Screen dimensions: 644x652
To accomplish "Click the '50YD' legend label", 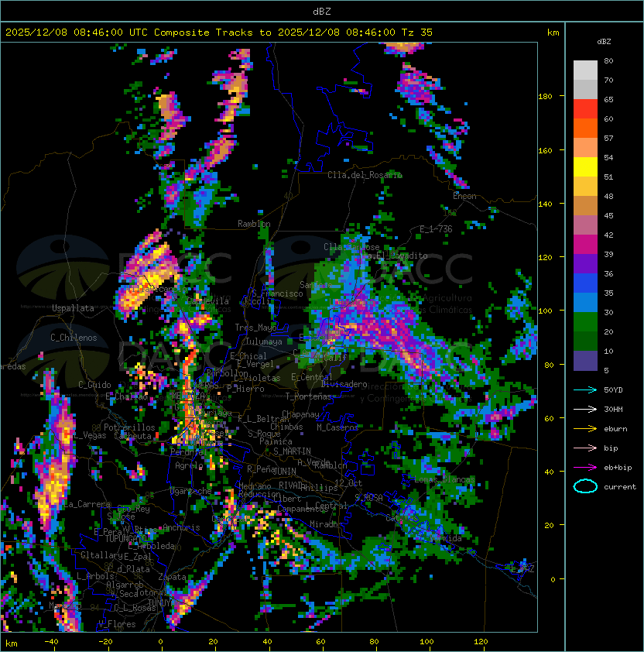I will coord(613,389).
